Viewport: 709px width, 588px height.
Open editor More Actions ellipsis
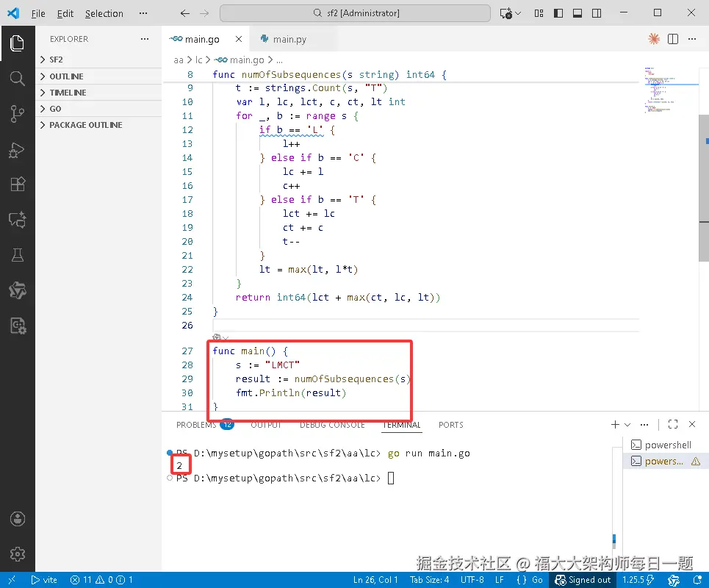click(692, 39)
